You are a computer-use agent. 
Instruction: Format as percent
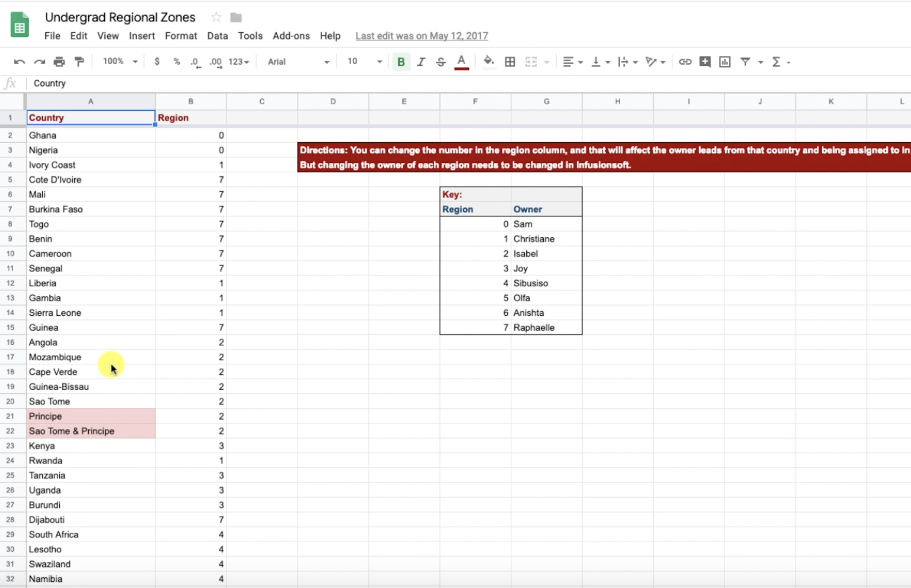176,62
